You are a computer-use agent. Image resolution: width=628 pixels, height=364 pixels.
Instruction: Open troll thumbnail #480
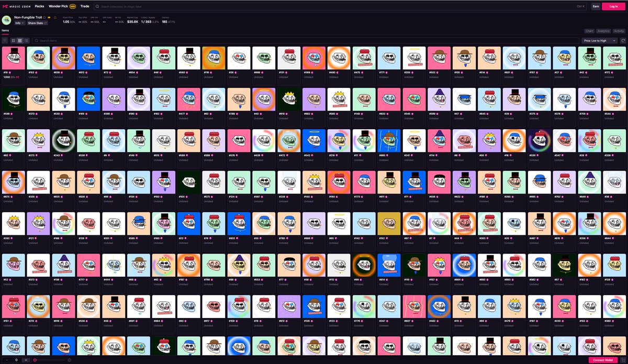[x=339, y=58]
